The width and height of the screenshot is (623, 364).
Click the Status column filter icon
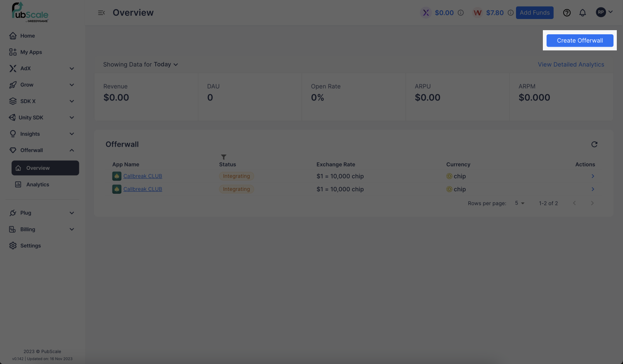click(224, 157)
